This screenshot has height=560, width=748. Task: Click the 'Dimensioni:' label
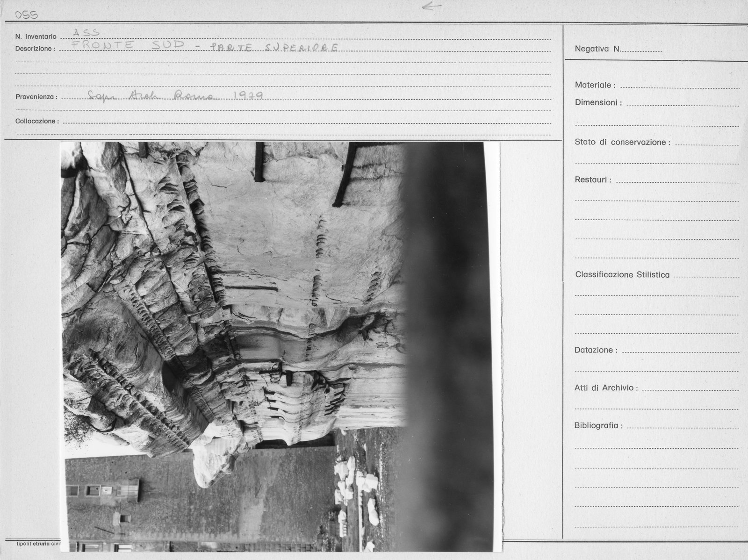click(598, 102)
